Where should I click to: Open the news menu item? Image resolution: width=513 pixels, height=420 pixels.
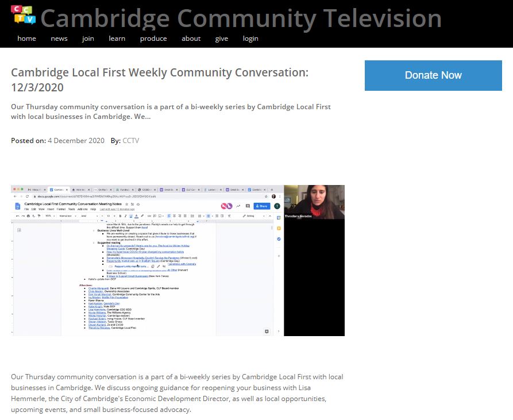(59, 38)
